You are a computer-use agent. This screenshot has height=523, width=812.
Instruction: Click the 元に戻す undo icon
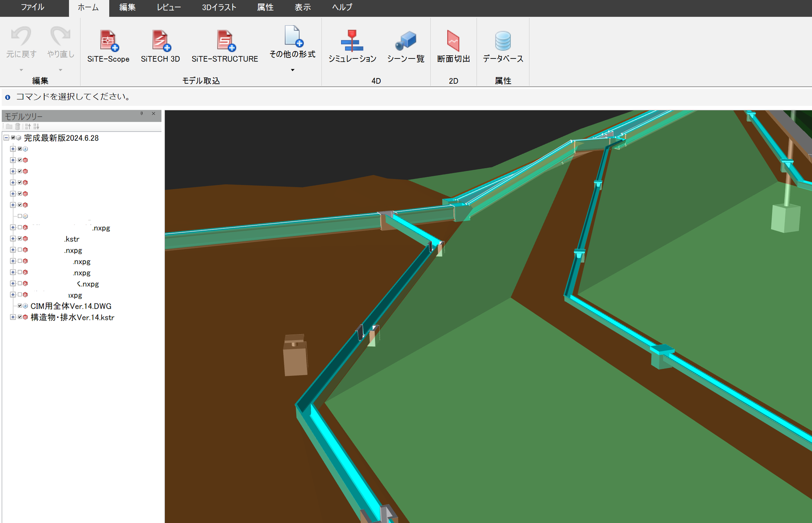21,36
